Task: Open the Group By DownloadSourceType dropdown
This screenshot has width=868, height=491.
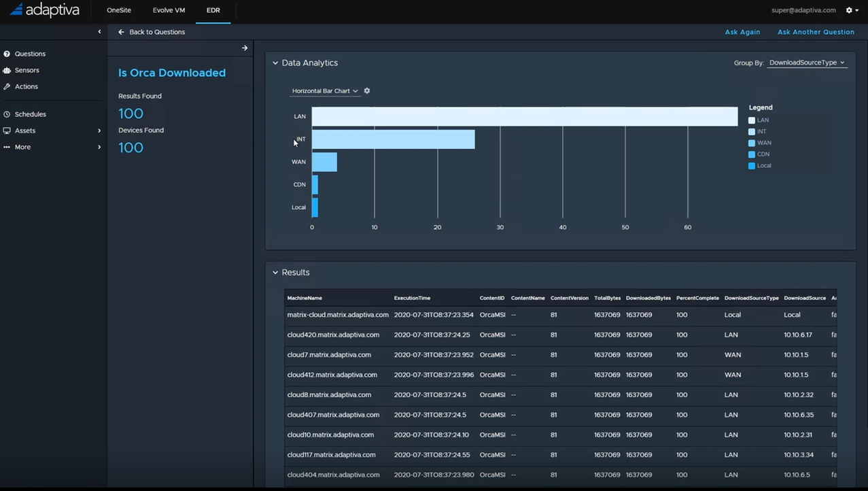Action: [806, 63]
